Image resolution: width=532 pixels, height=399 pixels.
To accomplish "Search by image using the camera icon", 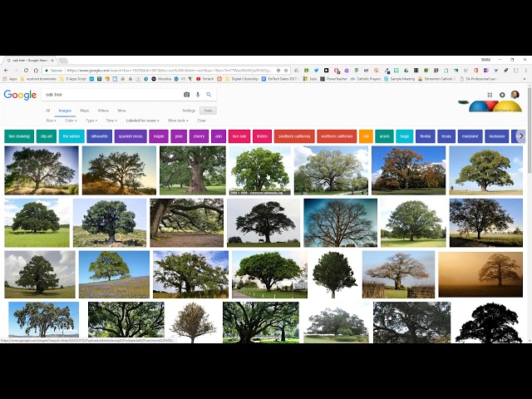I will point(186,95).
